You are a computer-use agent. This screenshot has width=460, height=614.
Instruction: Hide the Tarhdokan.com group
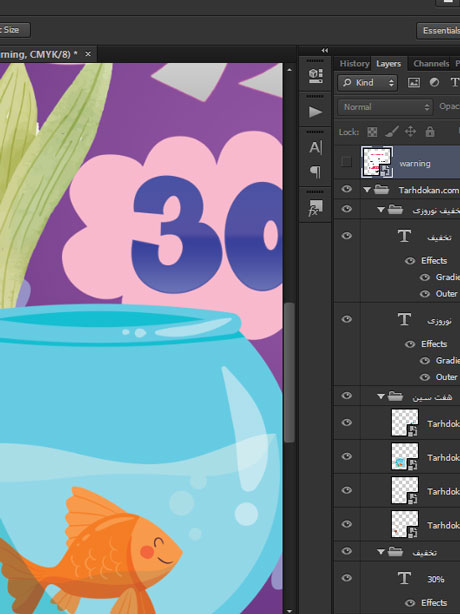[x=346, y=190]
